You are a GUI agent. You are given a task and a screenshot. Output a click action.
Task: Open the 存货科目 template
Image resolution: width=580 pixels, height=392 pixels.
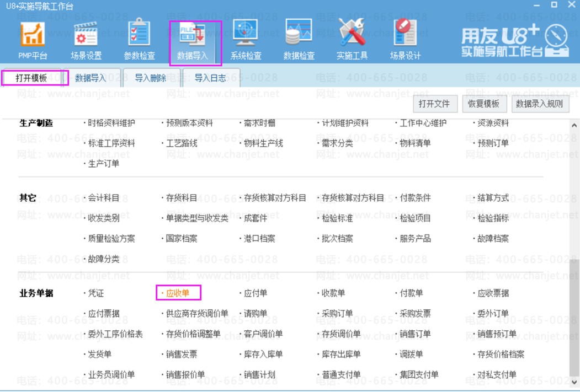tap(181, 198)
